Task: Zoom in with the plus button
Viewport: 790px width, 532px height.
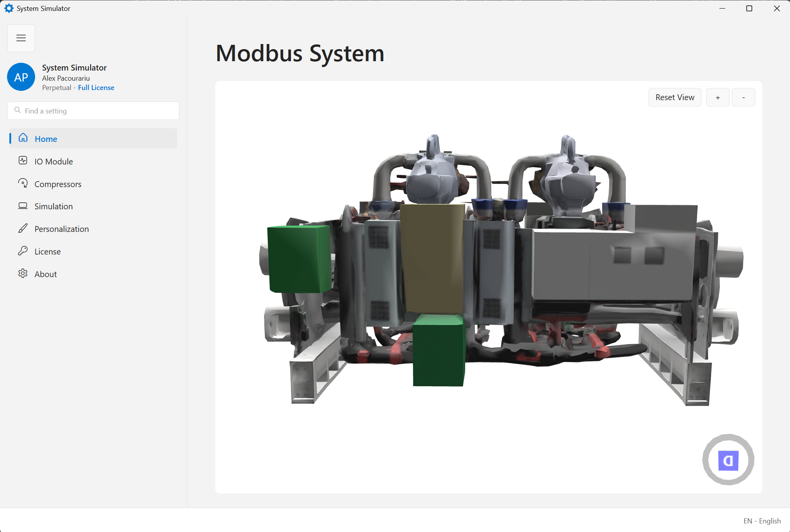Action: pos(717,97)
